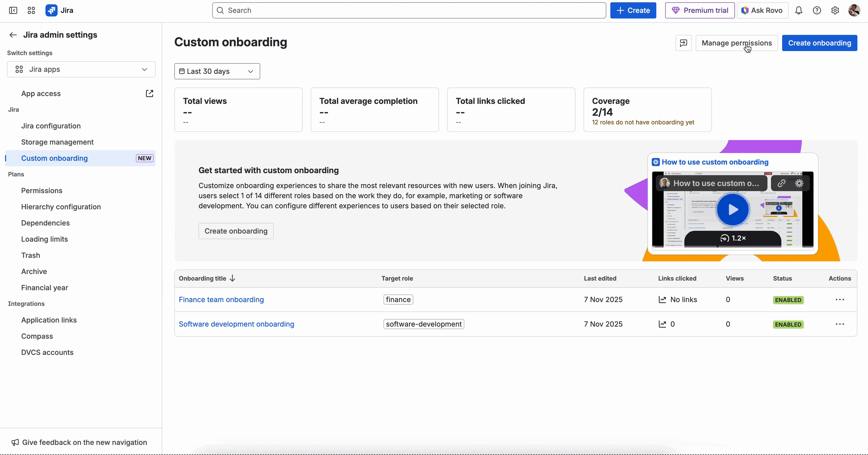The height and width of the screenshot is (455, 868).
Task: Click the Coverage 2/14 card
Action: 648,110
